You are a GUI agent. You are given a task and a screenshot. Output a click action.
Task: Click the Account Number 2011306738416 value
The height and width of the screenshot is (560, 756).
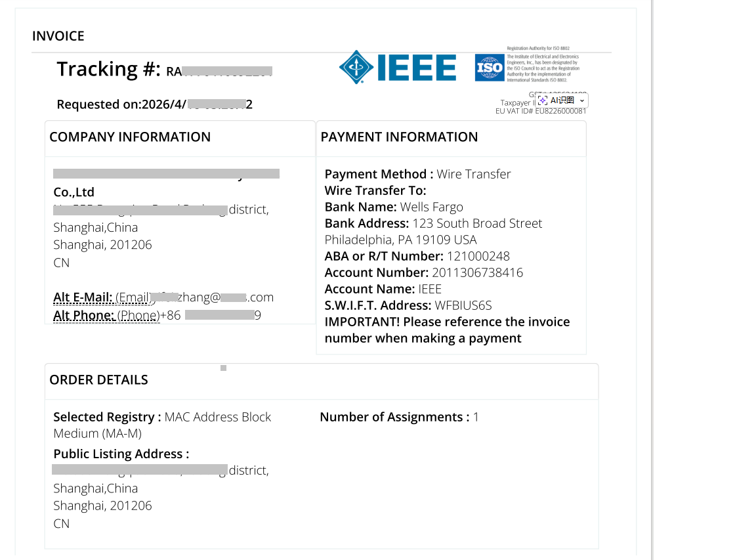click(x=477, y=272)
